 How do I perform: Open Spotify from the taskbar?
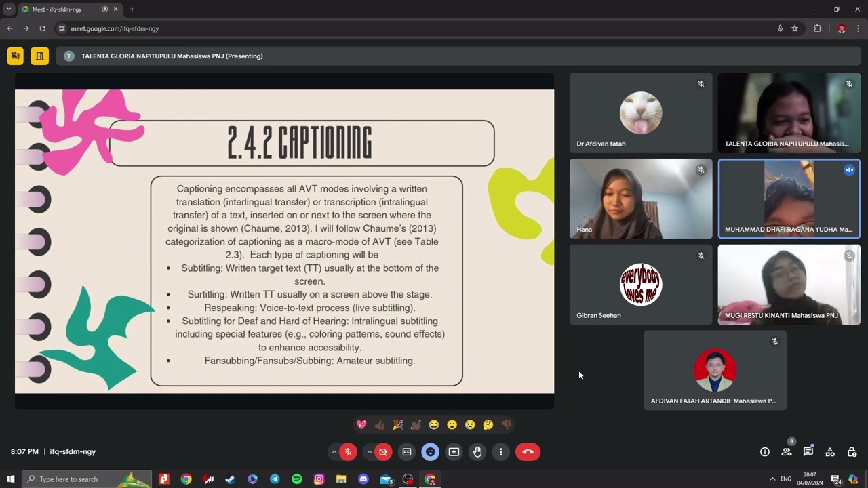point(297,479)
